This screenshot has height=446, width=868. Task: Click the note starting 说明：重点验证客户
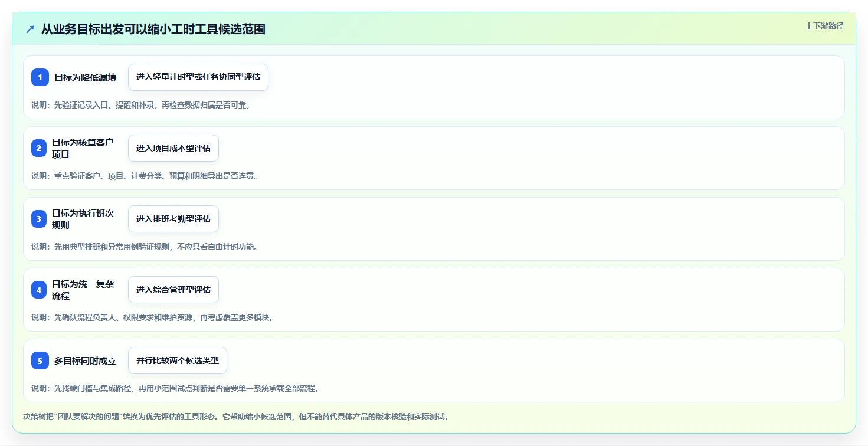pos(145,176)
